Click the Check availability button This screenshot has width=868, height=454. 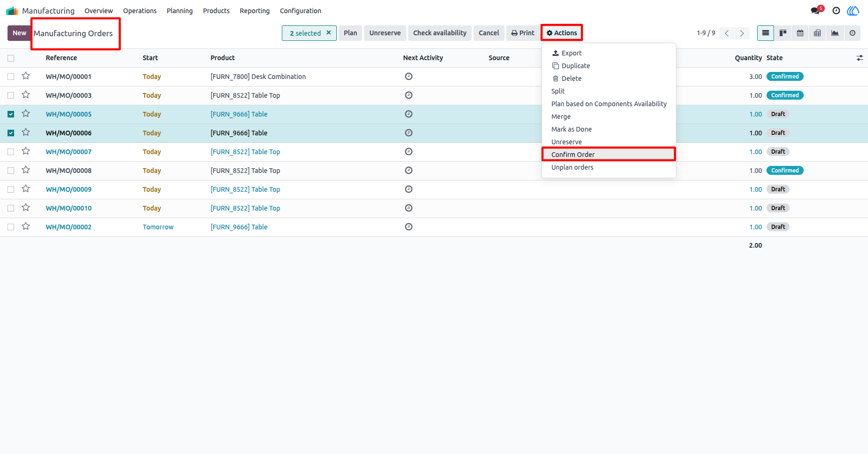tap(440, 33)
